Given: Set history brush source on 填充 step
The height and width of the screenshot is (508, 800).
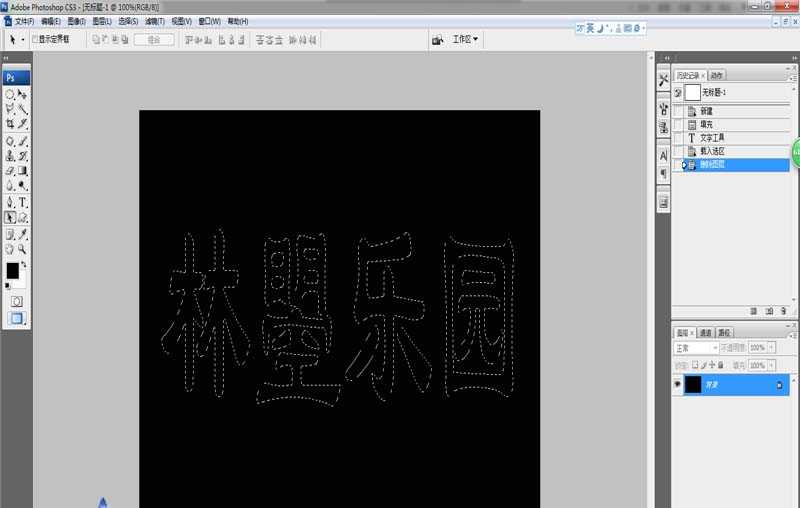Looking at the screenshot, I should click(x=679, y=124).
